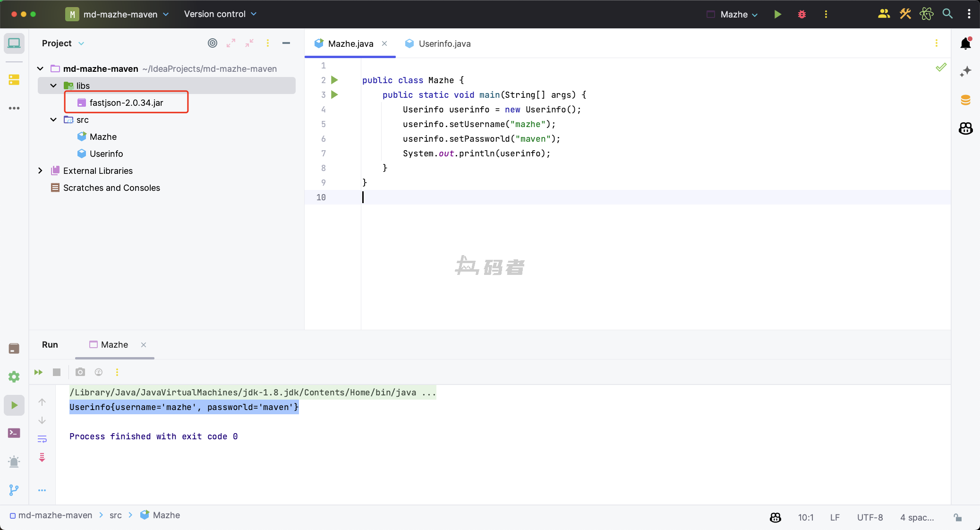Collapse the libs folder
This screenshot has width=980, height=530.
coord(53,85)
